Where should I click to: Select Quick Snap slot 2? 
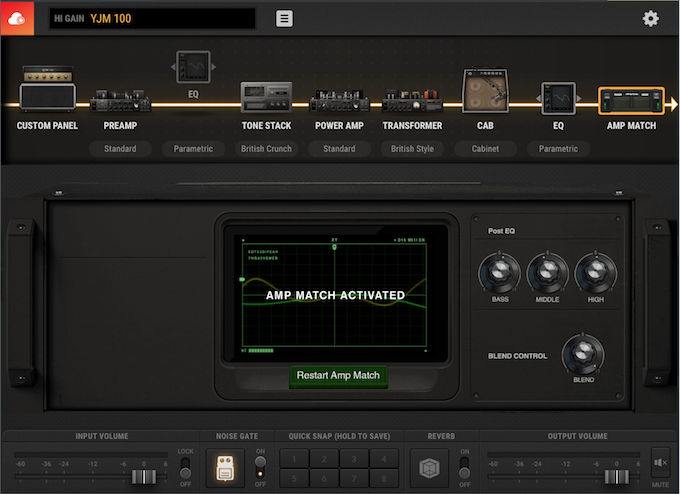click(x=324, y=459)
